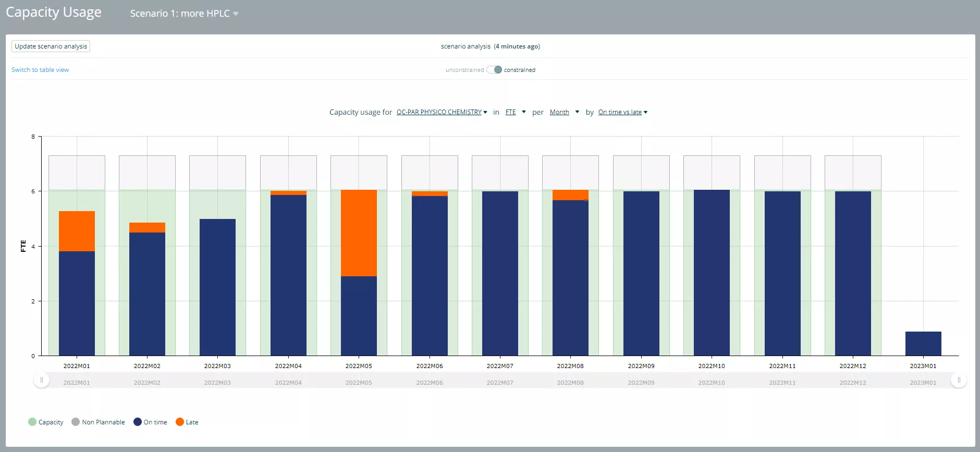
Task: Open the Scenario 1: more HPLC dropdown
Action: point(185,14)
